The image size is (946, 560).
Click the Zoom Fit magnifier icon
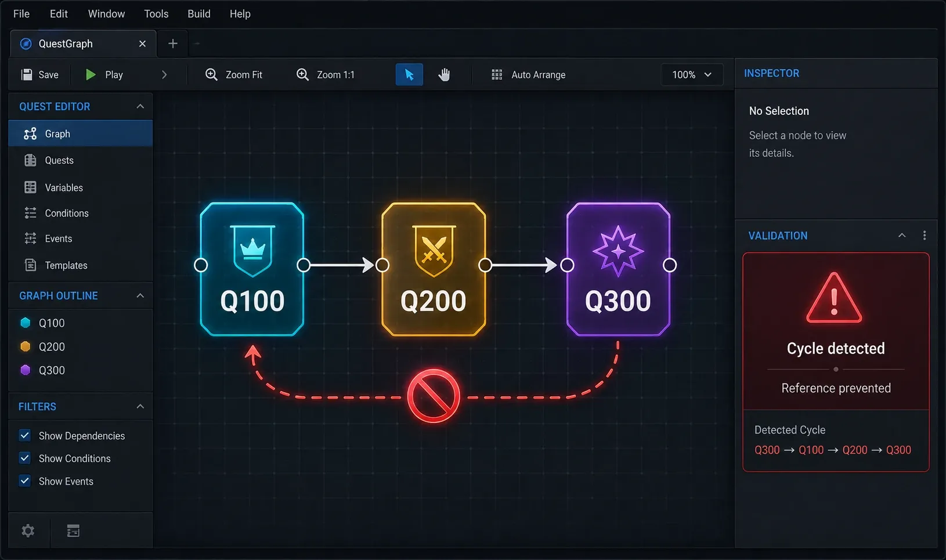click(x=211, y=74)
